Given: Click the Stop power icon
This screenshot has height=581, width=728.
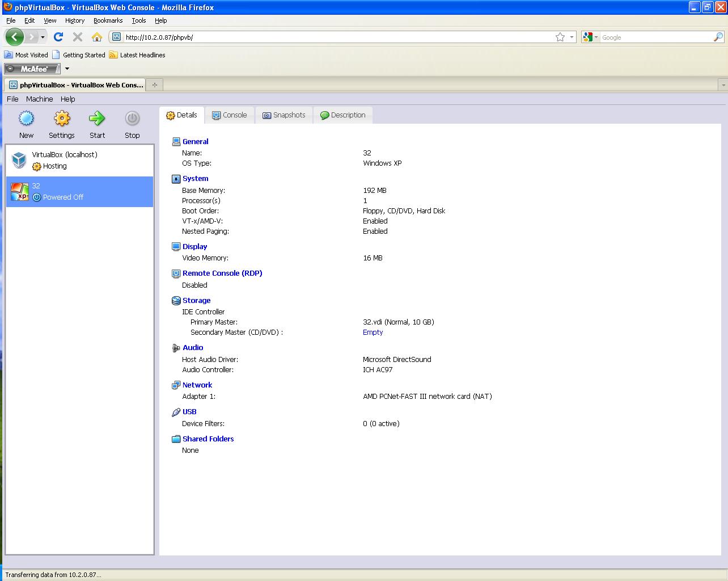Looking at the screenshot, I should (x=132, y=119).
